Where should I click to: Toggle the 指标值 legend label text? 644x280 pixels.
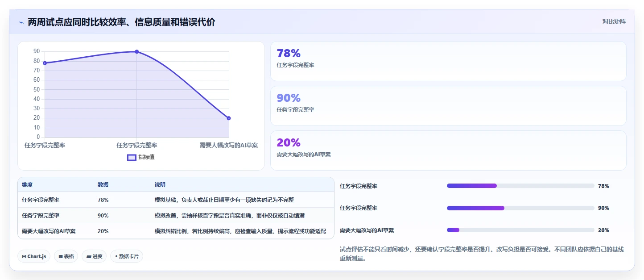[146, 157]
